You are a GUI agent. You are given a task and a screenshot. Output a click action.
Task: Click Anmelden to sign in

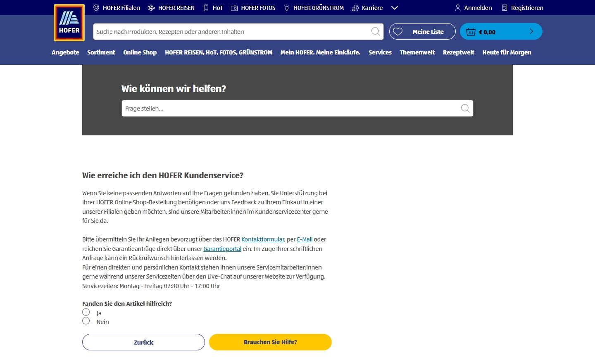pyautogui.click(x=478, y=8)
